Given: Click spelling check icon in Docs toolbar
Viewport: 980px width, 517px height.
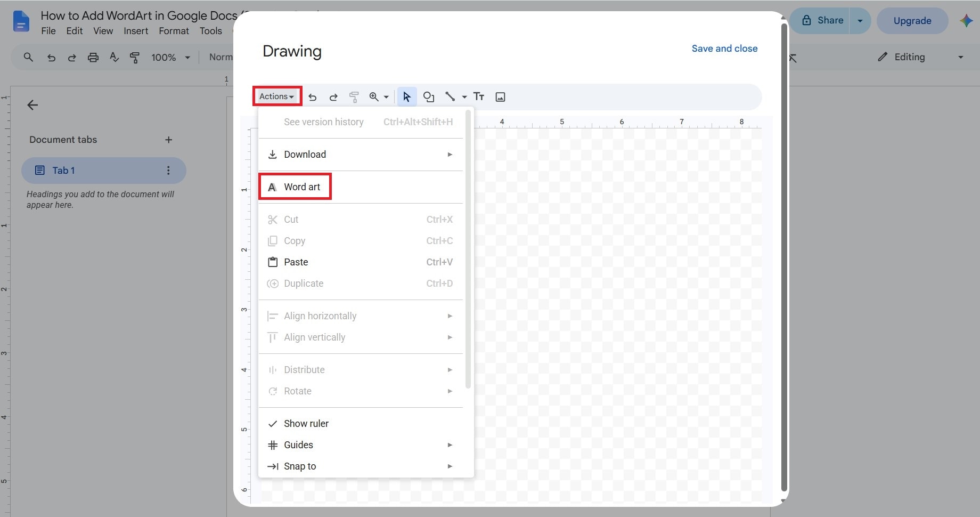Looking at the screenshot, I should click(x=114, y=57).
